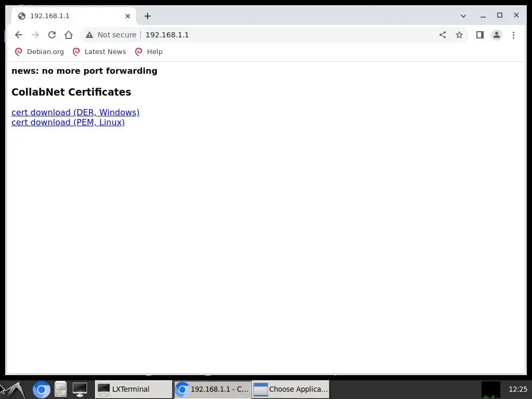Close the Chromium window
Screen dimensions: 532x399
pos(516,15)
